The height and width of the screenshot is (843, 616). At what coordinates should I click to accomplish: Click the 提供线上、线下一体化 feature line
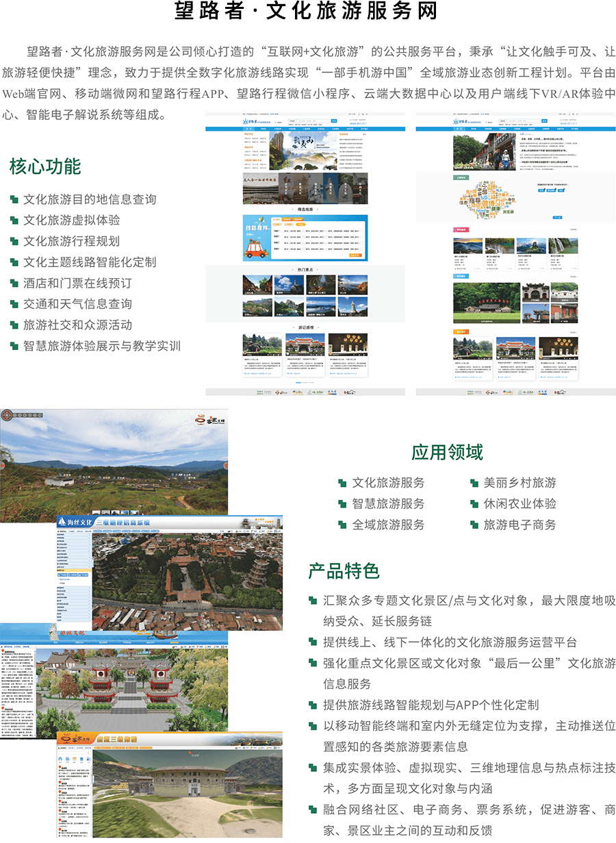coord(450,642)
